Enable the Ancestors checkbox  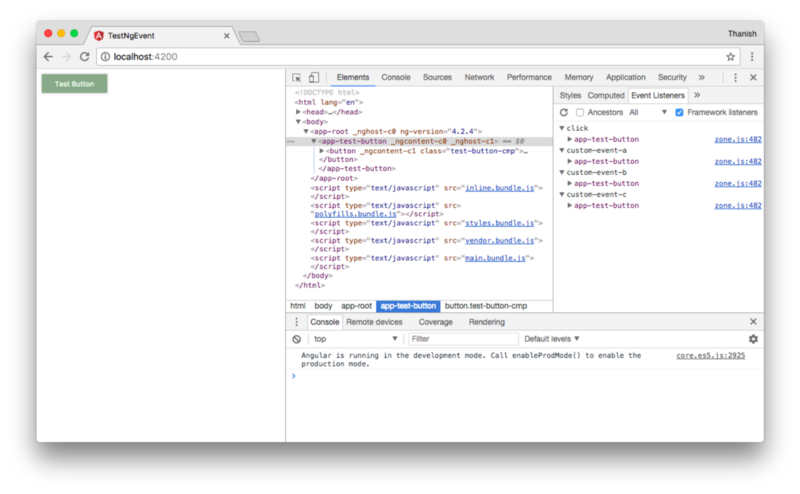point(580,112)
